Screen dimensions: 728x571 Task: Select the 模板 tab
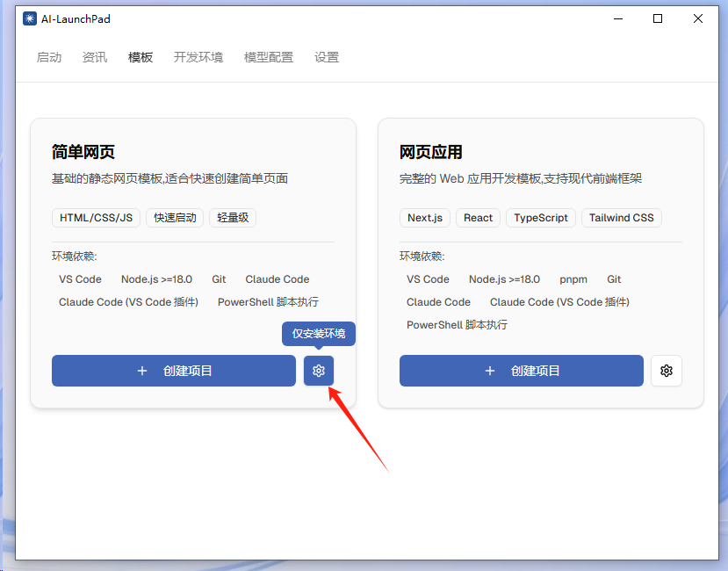141,57
